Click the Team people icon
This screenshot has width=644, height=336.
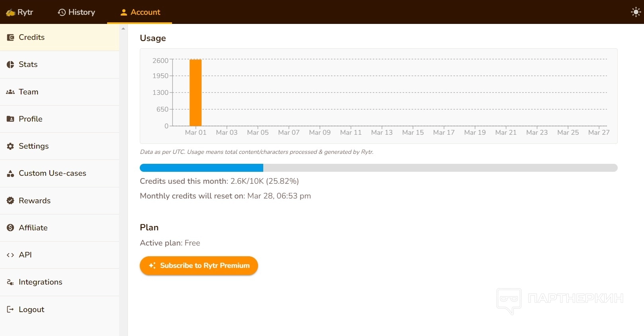10,92
